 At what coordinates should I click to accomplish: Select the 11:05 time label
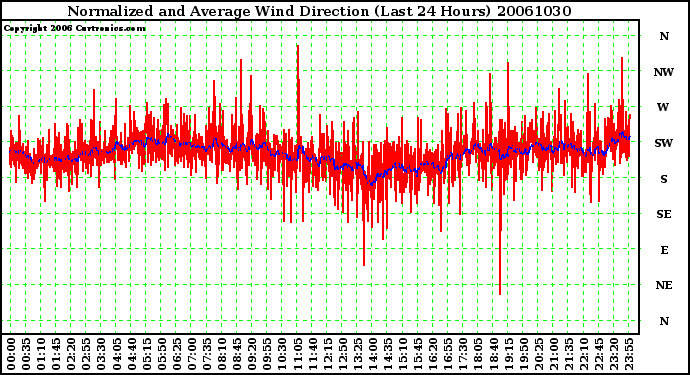pyautogui.click(x=297, y=354)
